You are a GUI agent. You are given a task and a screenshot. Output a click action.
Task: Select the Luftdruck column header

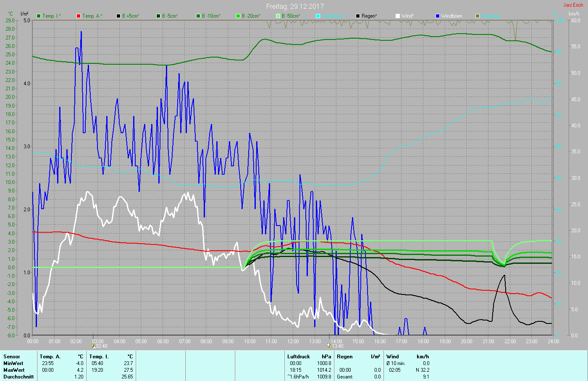click(298, 357)
